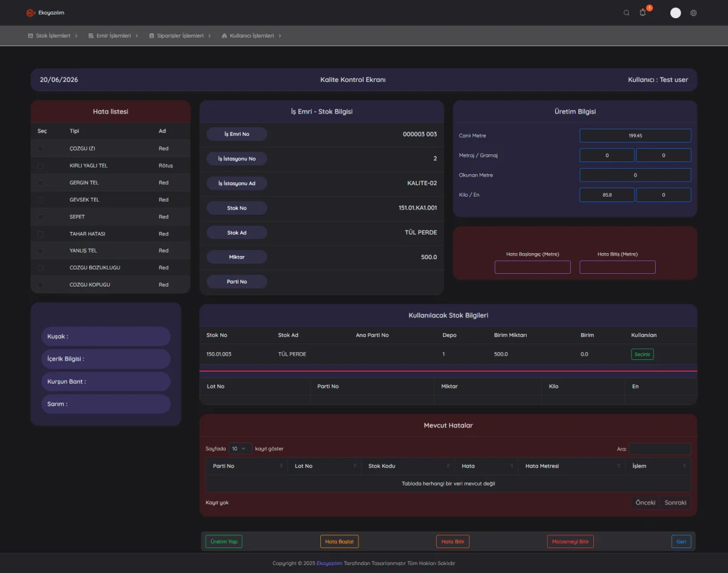This screenshot has height=573, width=728.
Task: Click the Hata Metresi sort arrows
Action: click(619, 466)
